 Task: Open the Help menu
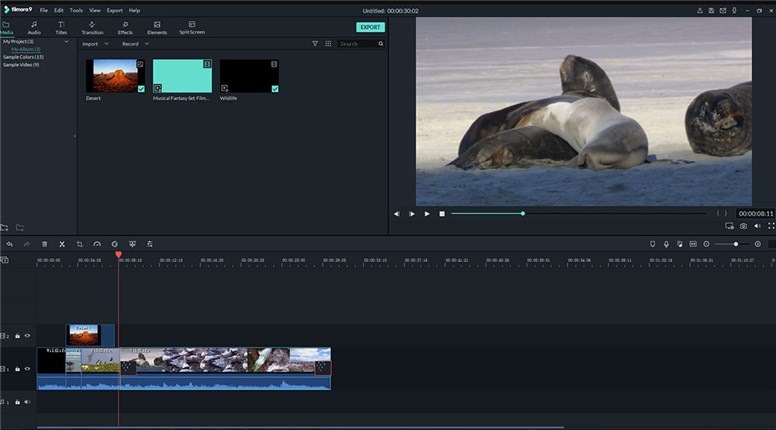click(x=134, y=10)
